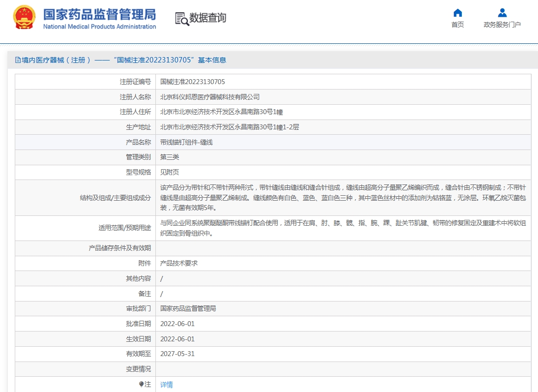Open the 详情 link

[166, 385]
